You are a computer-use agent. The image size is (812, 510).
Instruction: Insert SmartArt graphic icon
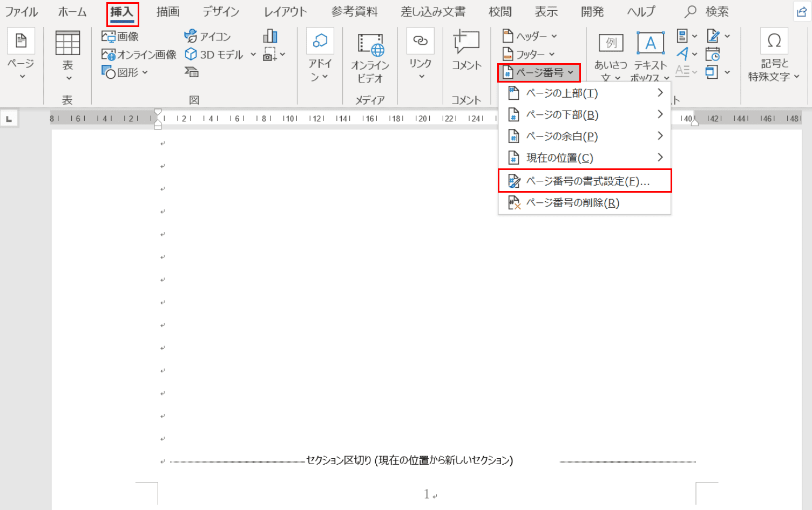[192, 72]
